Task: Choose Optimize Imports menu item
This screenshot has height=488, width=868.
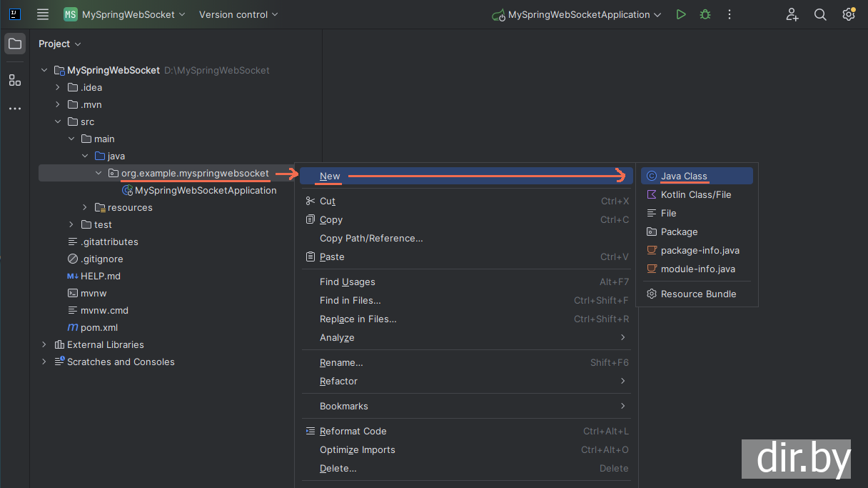Action: point(466,449)
